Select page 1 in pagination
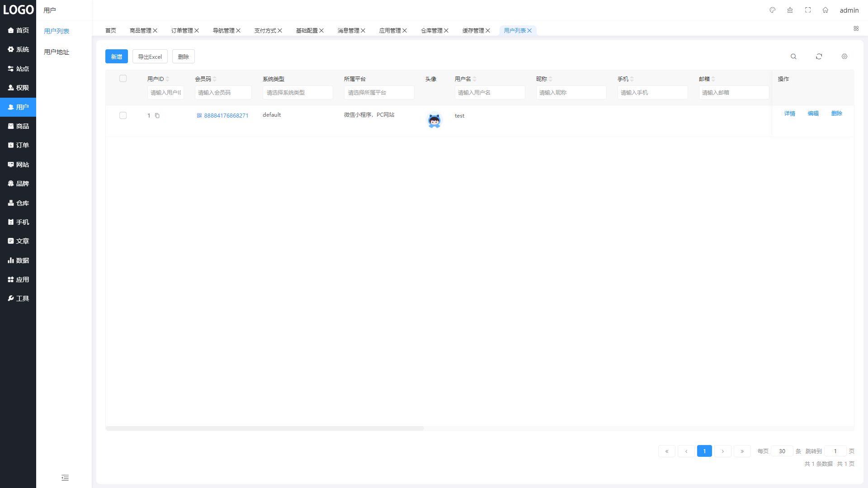868x488 pixels. [x=704, y=451]
